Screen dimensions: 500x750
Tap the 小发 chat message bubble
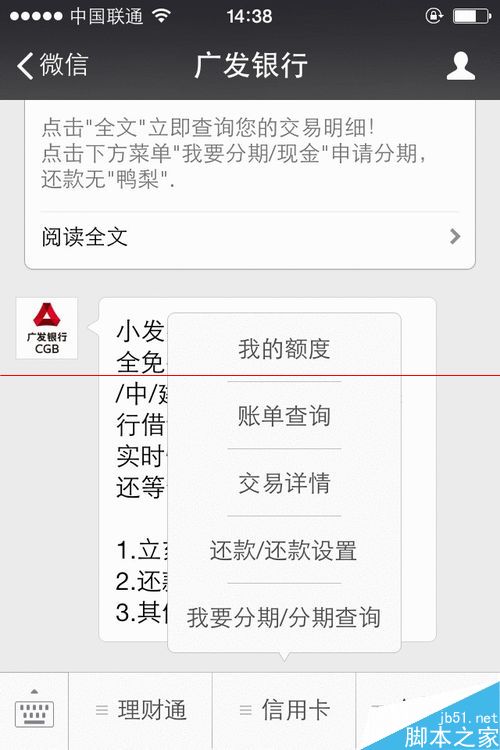pos(267,469)
